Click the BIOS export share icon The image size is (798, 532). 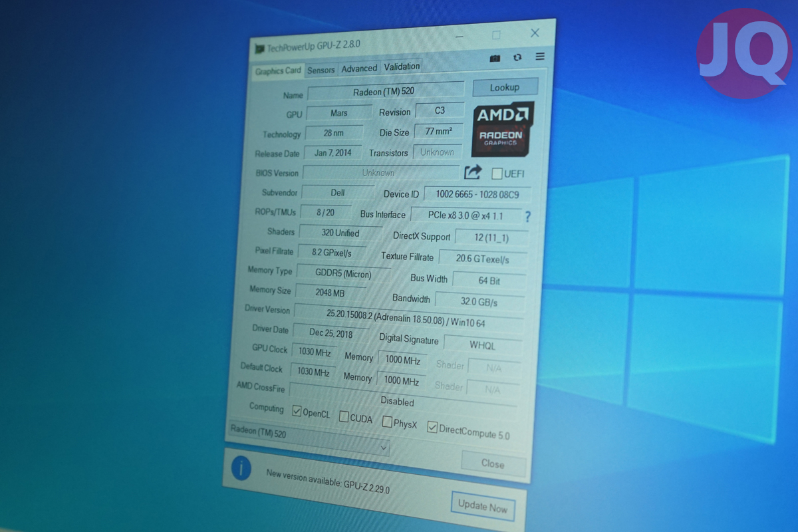[x=472, y=172]
